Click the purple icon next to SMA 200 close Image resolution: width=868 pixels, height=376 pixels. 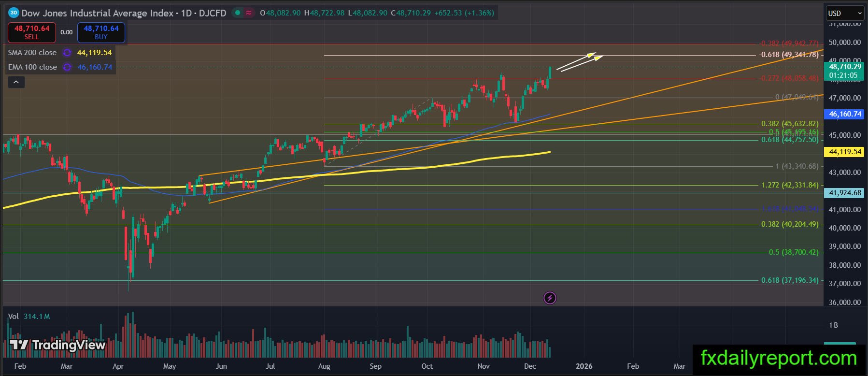67,53
